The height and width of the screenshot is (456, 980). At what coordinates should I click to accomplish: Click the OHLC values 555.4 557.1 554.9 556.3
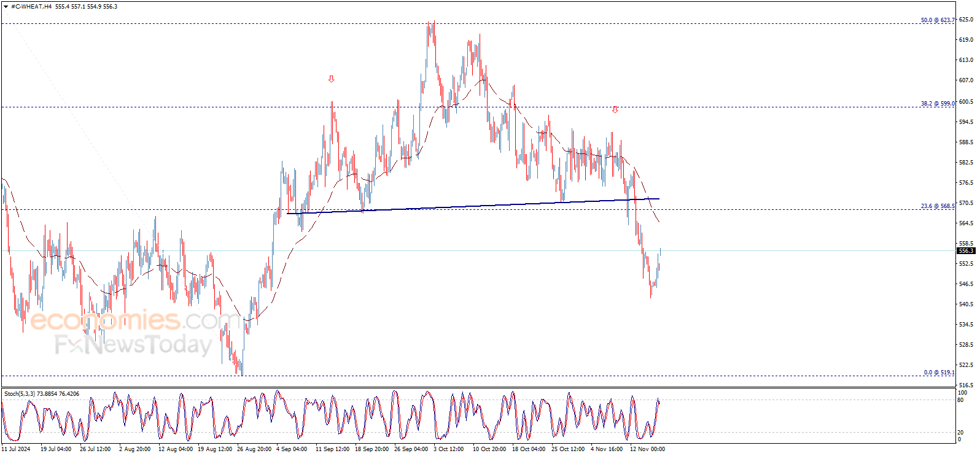coord(86,7)
